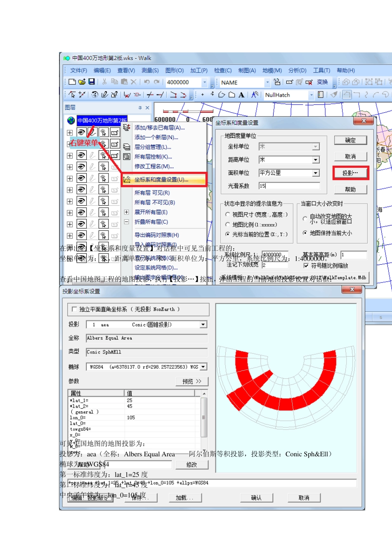392x555 pixels.
Task: Click the conic projection preview image
Action: click(x=286, y=388)
